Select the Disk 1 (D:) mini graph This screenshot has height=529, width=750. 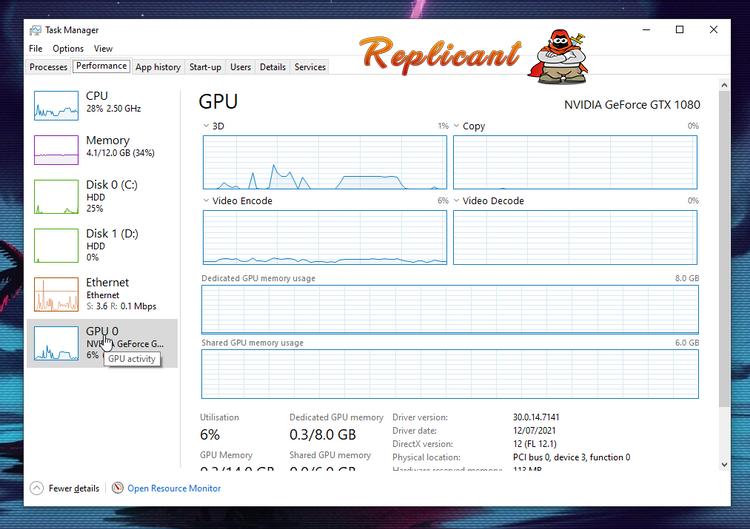[x=56, y=246]
